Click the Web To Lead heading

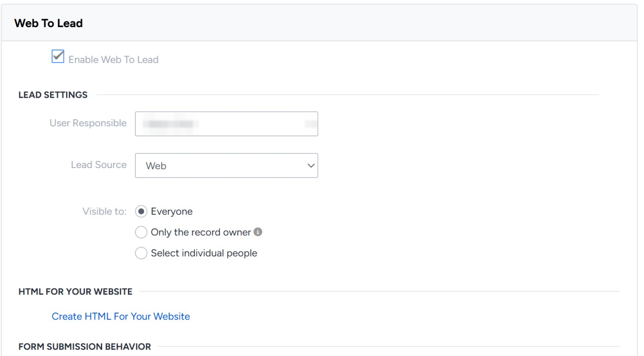[49, 23]
